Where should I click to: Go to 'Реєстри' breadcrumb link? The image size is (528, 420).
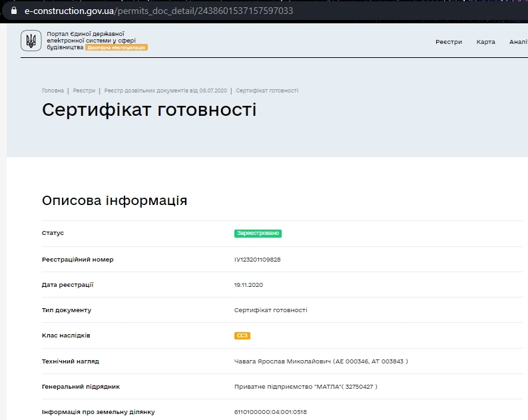84,91
